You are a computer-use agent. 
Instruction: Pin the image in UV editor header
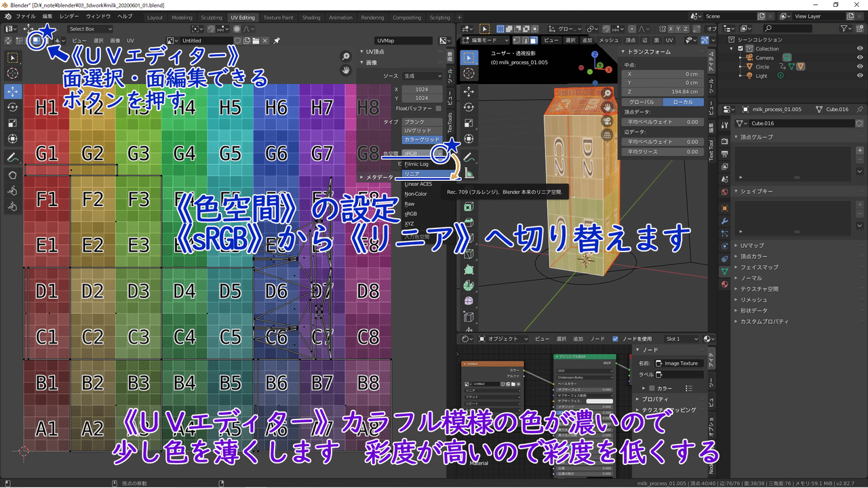tap(277, 41)
